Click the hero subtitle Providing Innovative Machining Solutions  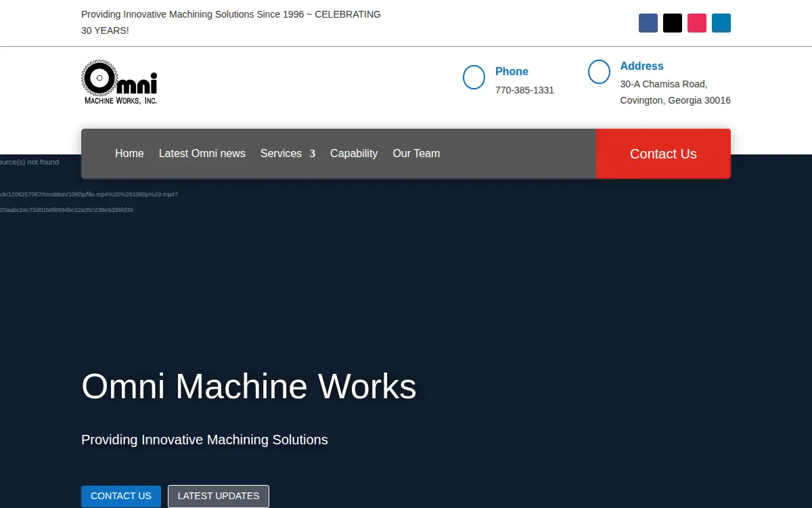(x=204, y=440)
